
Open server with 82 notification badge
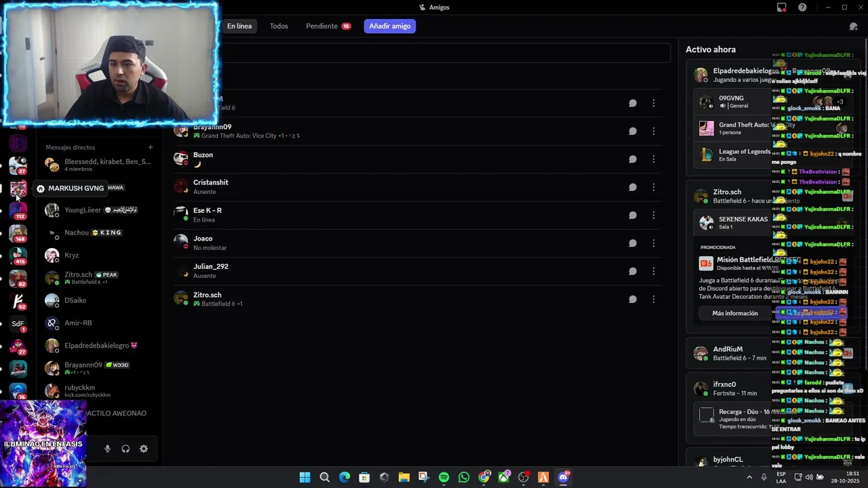18,279
